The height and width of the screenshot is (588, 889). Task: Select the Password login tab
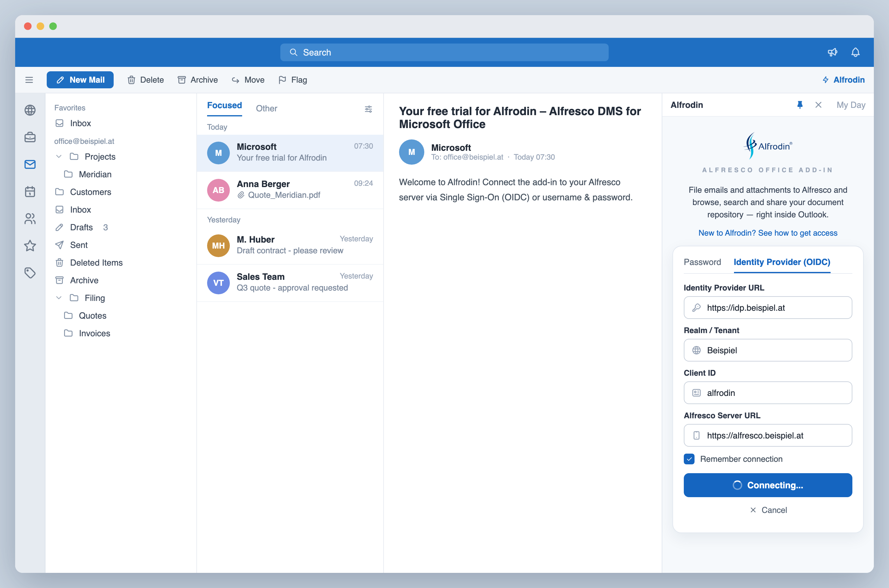coord(702,262)
